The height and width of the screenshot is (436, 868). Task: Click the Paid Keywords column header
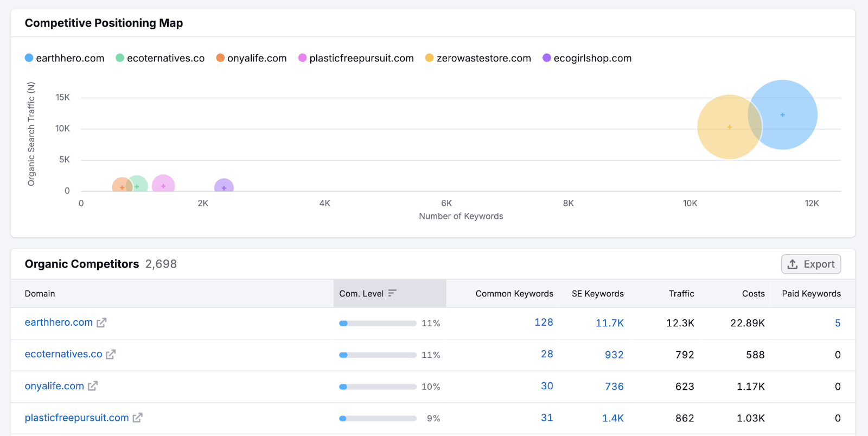pyautogui.click(x=811, y=294)
